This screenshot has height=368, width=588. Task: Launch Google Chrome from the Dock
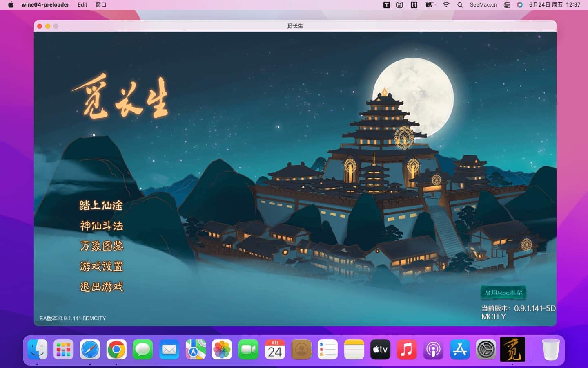pyautogui.click(x=116, y=350)
